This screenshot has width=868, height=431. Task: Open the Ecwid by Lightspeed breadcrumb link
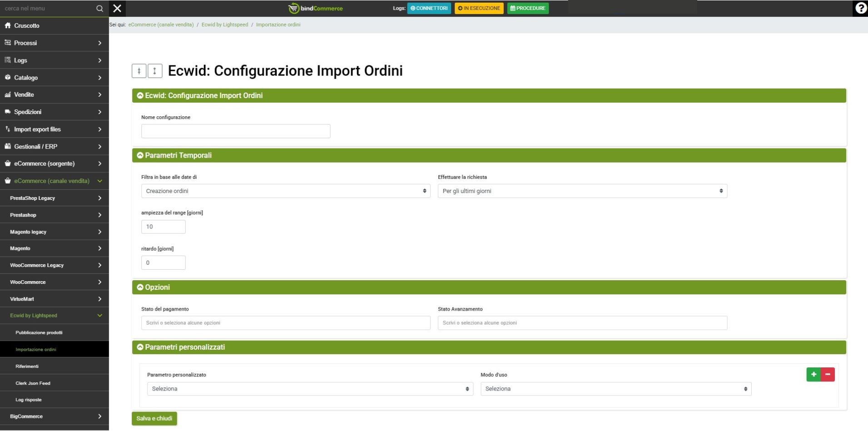pos(225,25)
